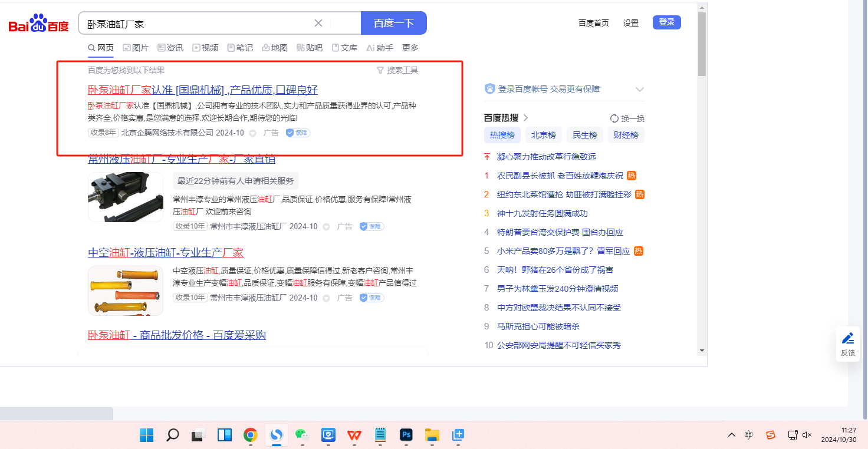Image resolution: width=868 pixels, height=449 pixels.
Task: Refresh hot search list with 换一换
Action: [x=627, y=118]
